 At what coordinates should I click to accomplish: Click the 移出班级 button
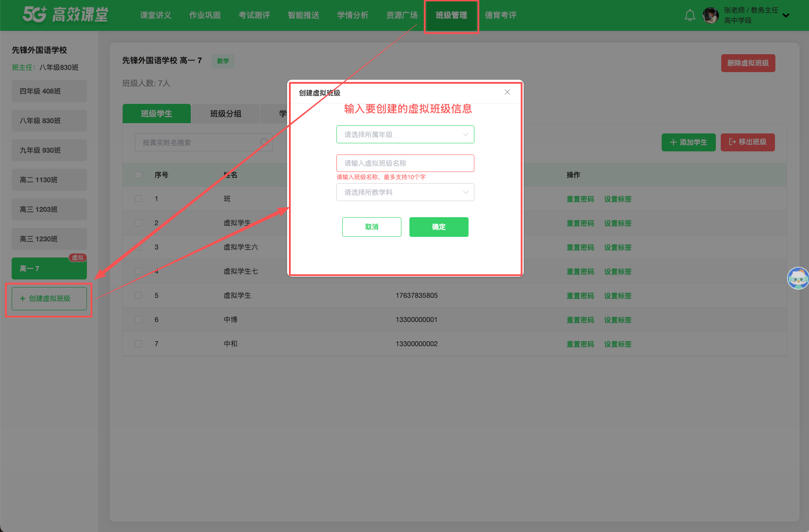(x=748, y=142)
